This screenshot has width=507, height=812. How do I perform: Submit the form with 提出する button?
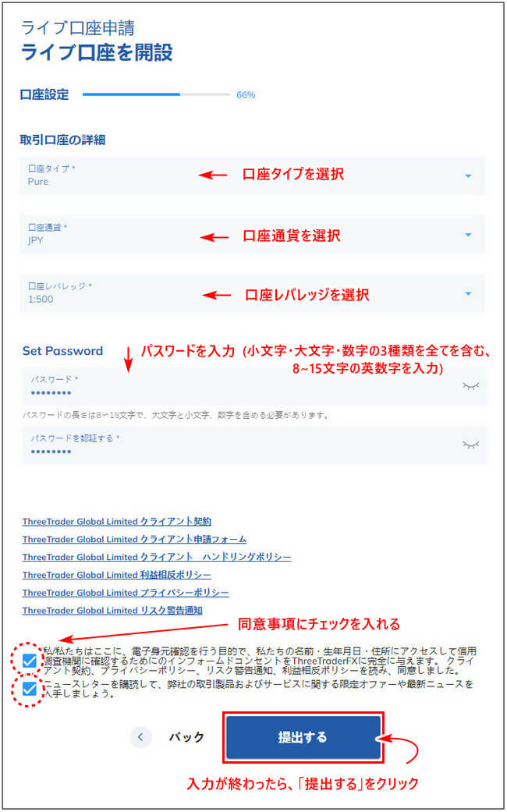[303, 737]
